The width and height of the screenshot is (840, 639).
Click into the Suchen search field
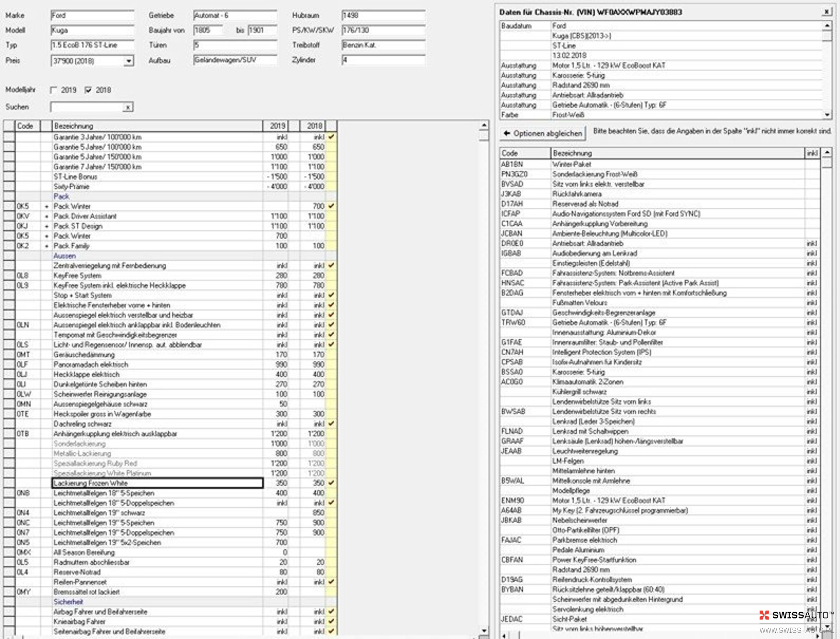pos(87,107)
